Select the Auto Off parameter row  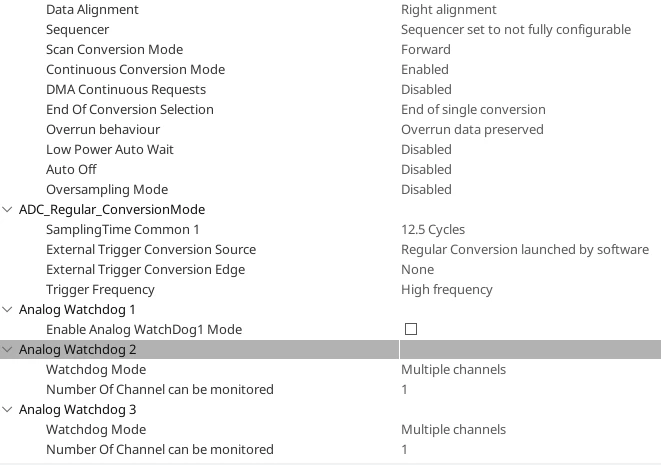click(x=330, y=169)
